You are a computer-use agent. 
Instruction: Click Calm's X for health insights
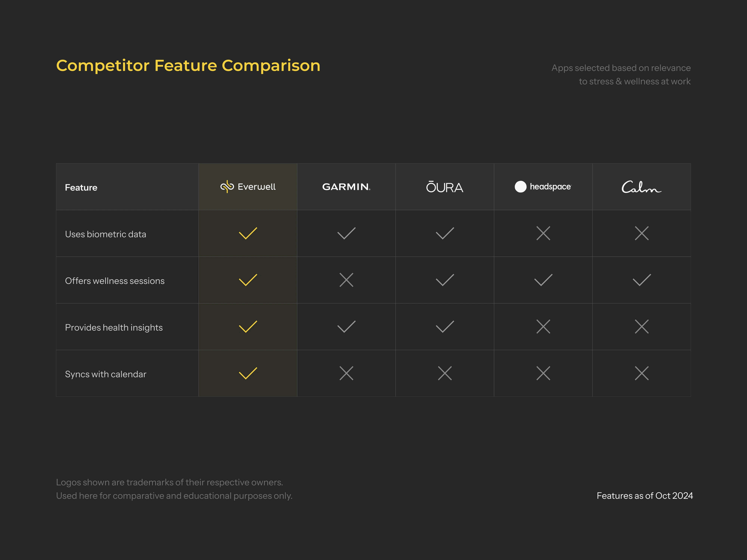pos(642,327)
